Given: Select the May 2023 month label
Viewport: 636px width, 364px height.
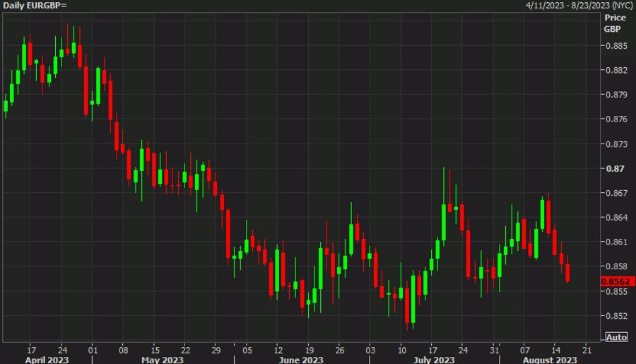Looking at the screenshot, I should [x=163, y=360].
